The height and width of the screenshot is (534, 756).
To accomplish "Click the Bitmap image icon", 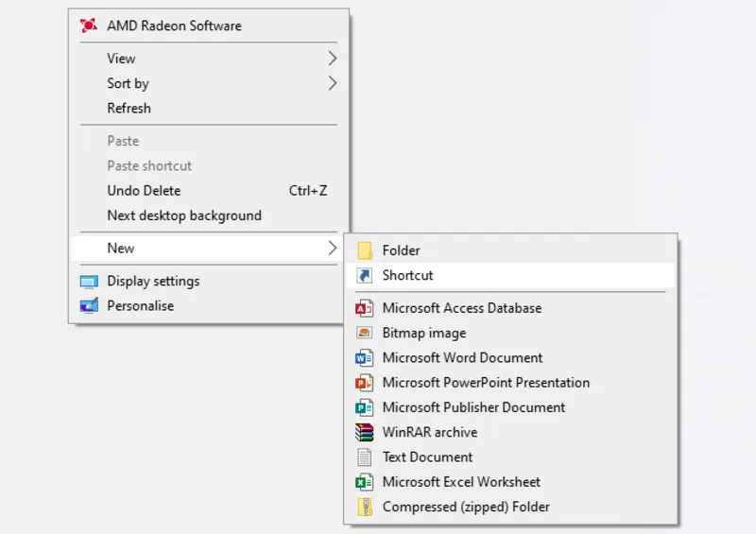I will [364, 333].
